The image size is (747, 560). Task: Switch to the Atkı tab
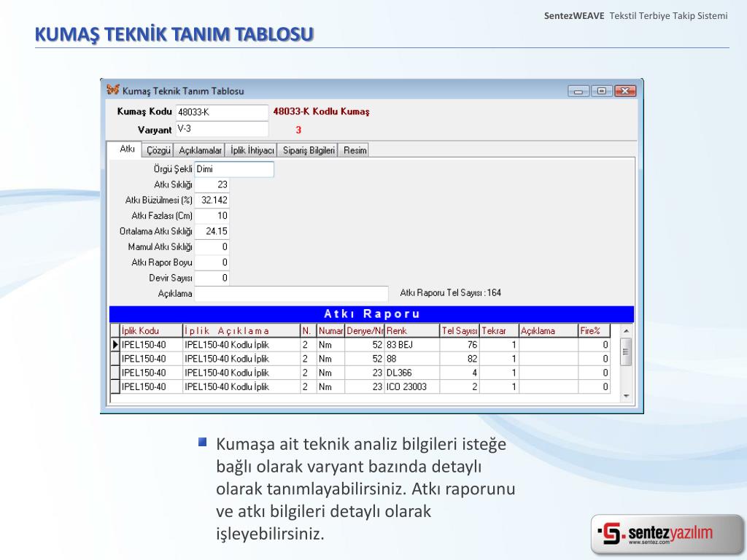[x=127, y=149]
